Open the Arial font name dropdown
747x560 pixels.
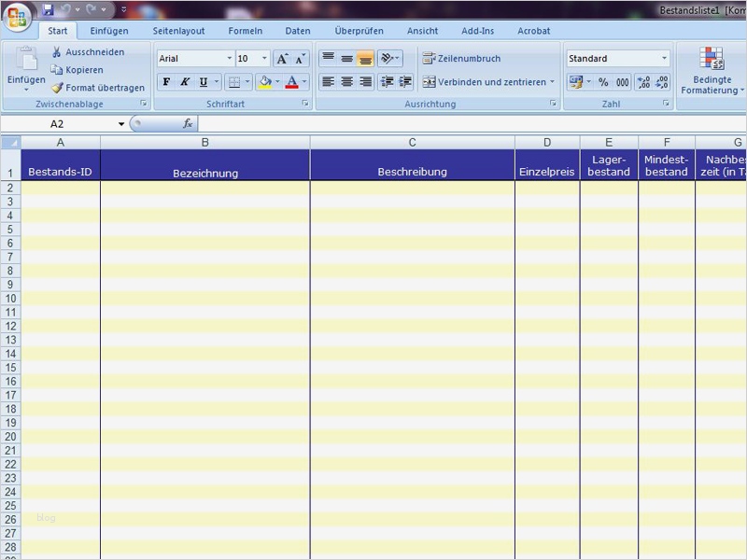pyautogui.click(x=229, y=59)
